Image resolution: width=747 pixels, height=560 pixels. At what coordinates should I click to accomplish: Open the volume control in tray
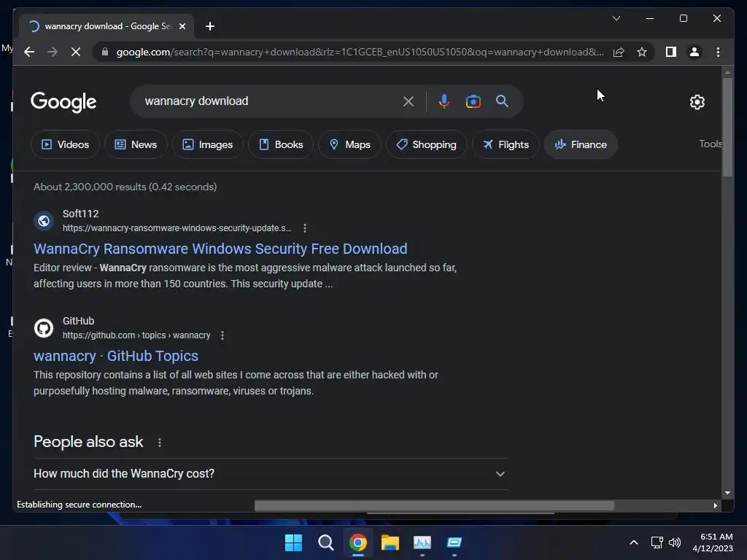coord(675,542)
